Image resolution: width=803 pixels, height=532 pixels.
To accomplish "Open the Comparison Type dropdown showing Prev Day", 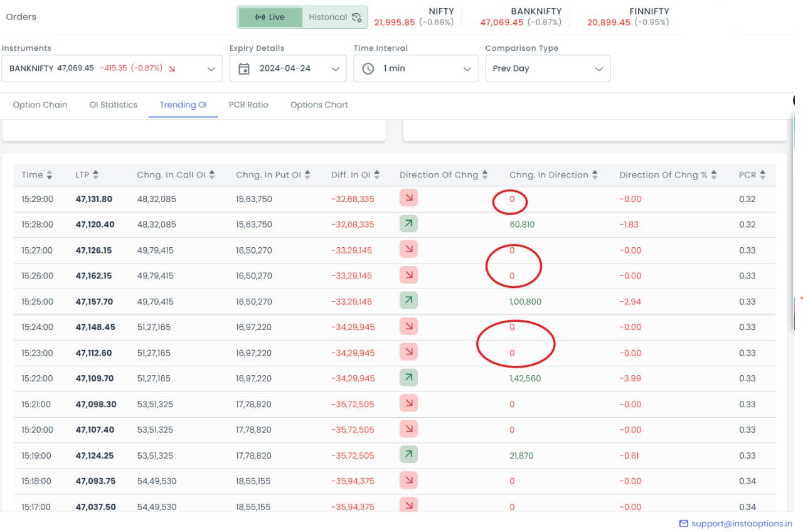I will [548, 68].
